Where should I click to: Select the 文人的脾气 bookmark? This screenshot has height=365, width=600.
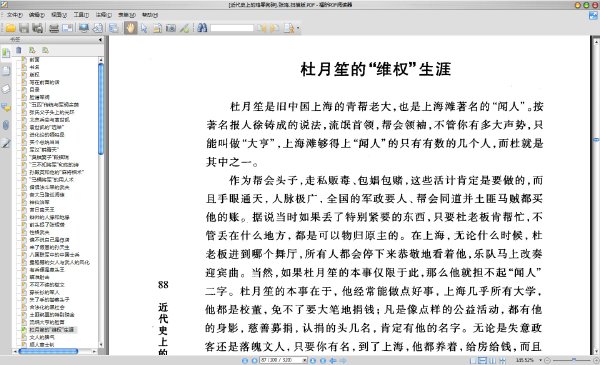pyautogui.click(x=42, y=337)
